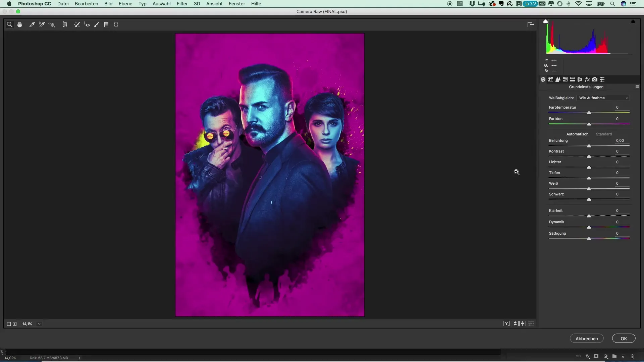Select the Targeted Adjustment tool

click(52, 24)
